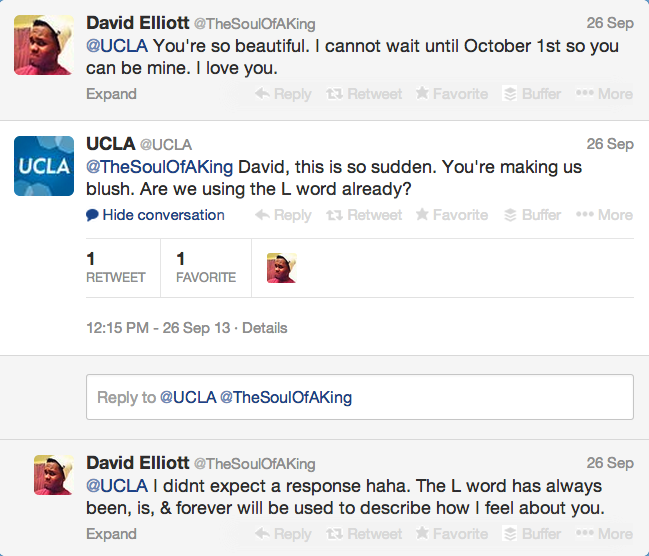This screenshot has width=649, height=556.
Task: Buffer David Elliott's first tweet
Action: [532, 94]
